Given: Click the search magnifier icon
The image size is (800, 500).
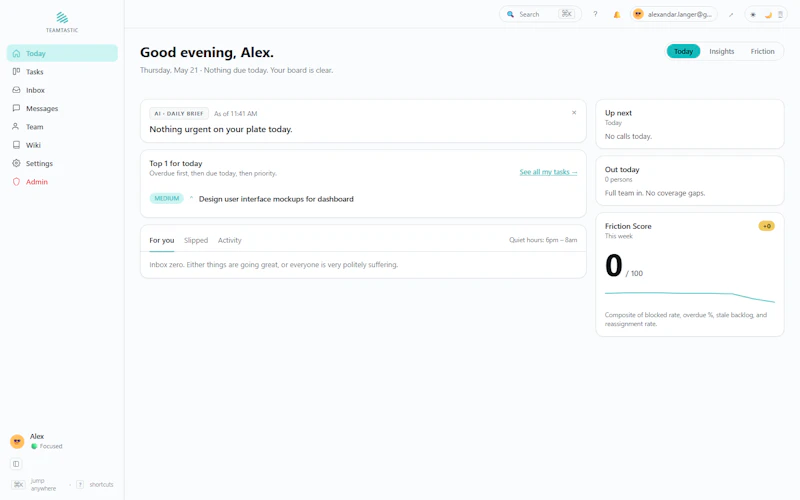Looking at the screenshot, I should [510, 14].
